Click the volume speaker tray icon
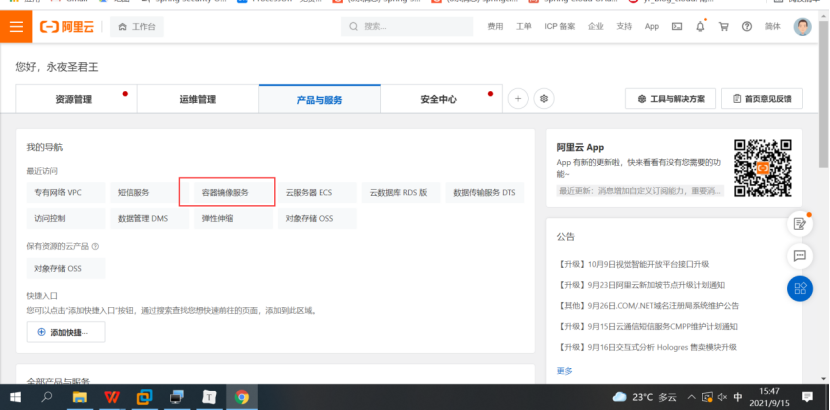Image resolution: width=830 pixels, height=410 pixels. (723, 397)
